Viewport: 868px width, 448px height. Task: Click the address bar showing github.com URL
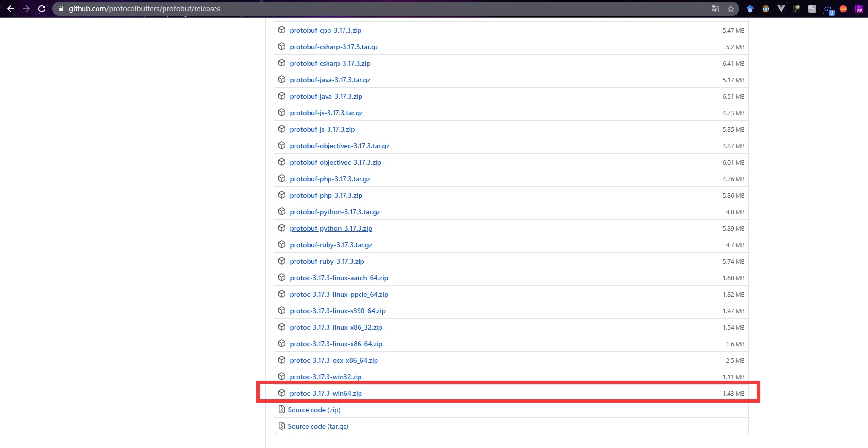click(x=383, y=9)
